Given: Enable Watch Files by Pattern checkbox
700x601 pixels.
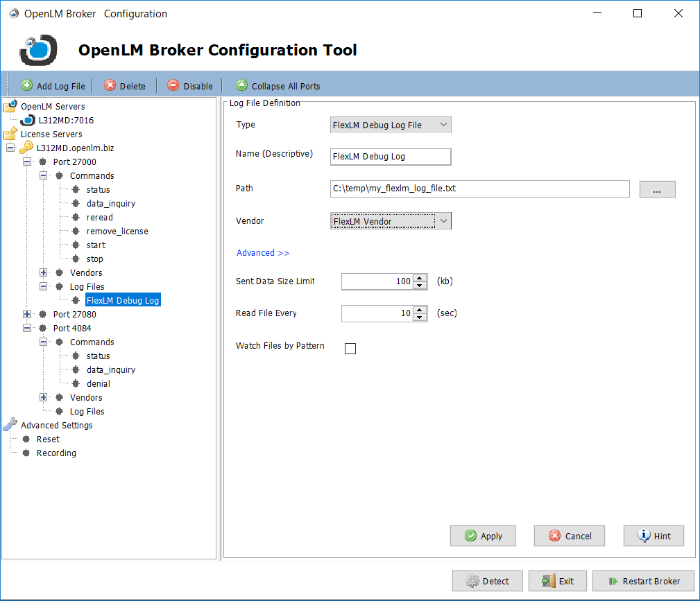Looking at the screenshot, I should [350, 349].
